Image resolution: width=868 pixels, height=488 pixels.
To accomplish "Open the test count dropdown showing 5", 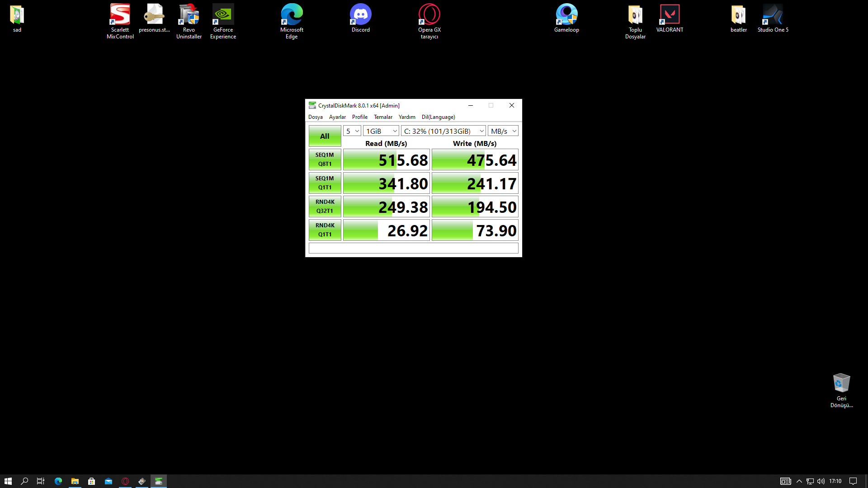I will (x=352, y=131).
